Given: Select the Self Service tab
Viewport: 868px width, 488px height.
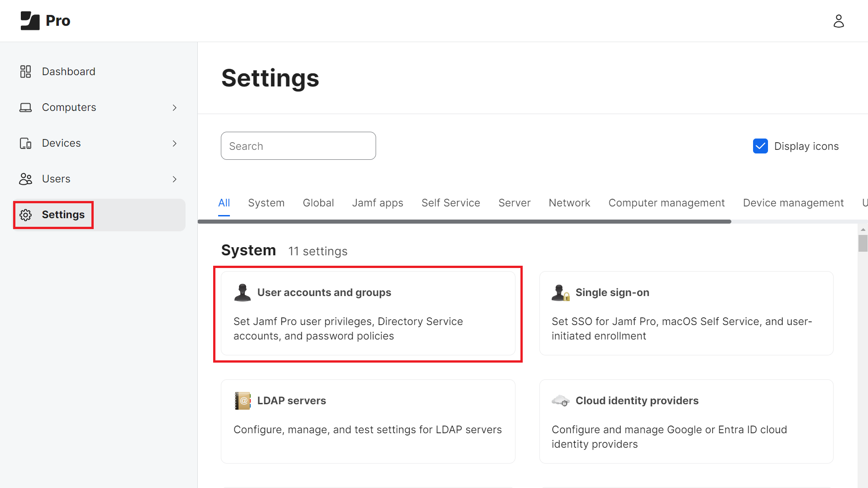Looking at the screenshot, I should pos(450,203).
